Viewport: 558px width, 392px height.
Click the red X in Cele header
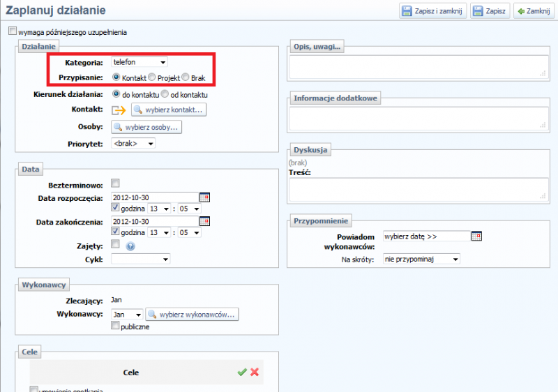255,372
